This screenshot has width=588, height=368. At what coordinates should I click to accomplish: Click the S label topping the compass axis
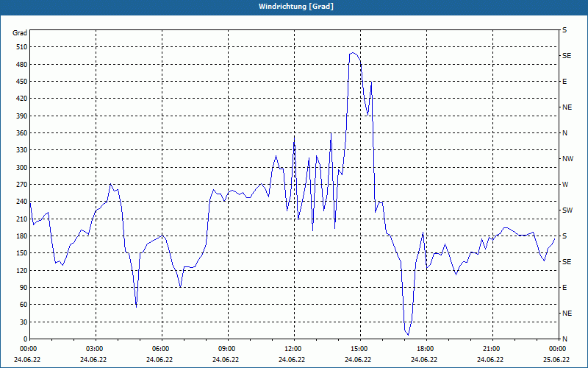click(x=564, y=30)
